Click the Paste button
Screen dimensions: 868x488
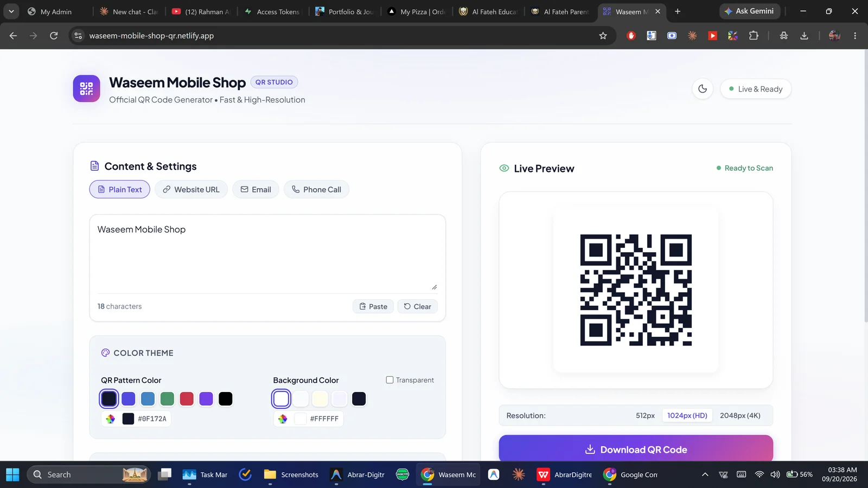tap(373, 306)
